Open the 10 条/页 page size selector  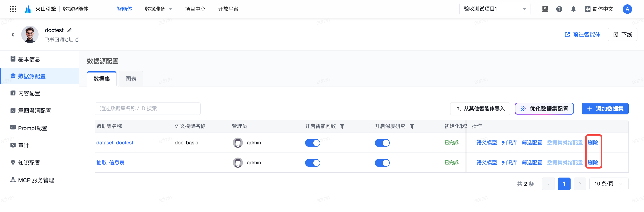point(608,184)
